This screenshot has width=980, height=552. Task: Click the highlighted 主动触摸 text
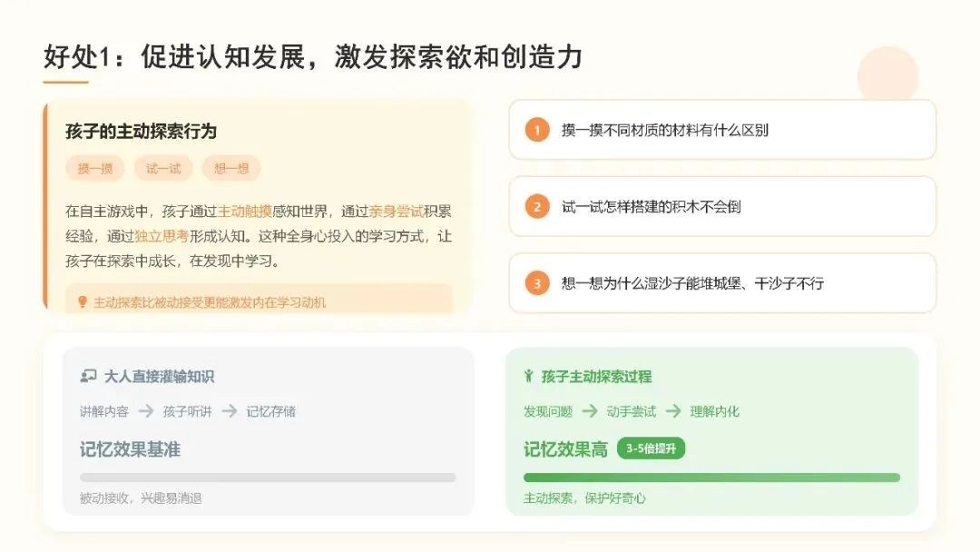(244, 212)
